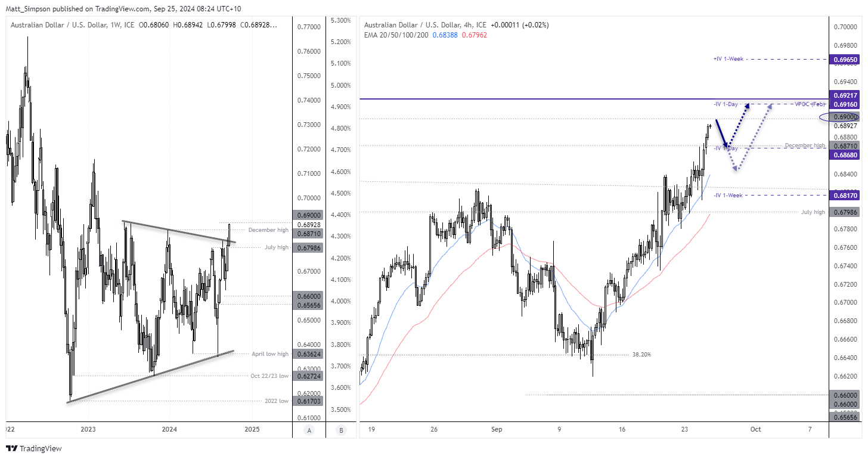The image size is (868, 459).
Task: Click the 'December high' label on weekly chart
Action: (268, 230)
